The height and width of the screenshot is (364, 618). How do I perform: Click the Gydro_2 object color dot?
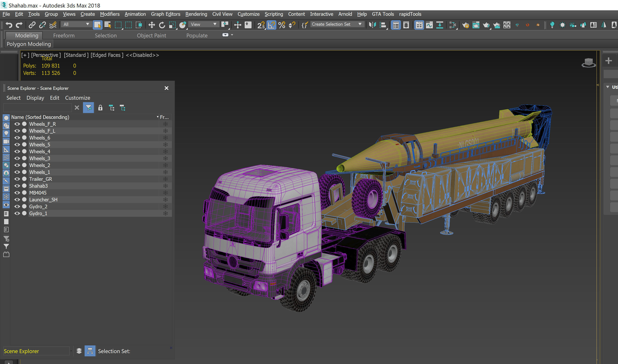pyautogui.click(x=24, y=206)
